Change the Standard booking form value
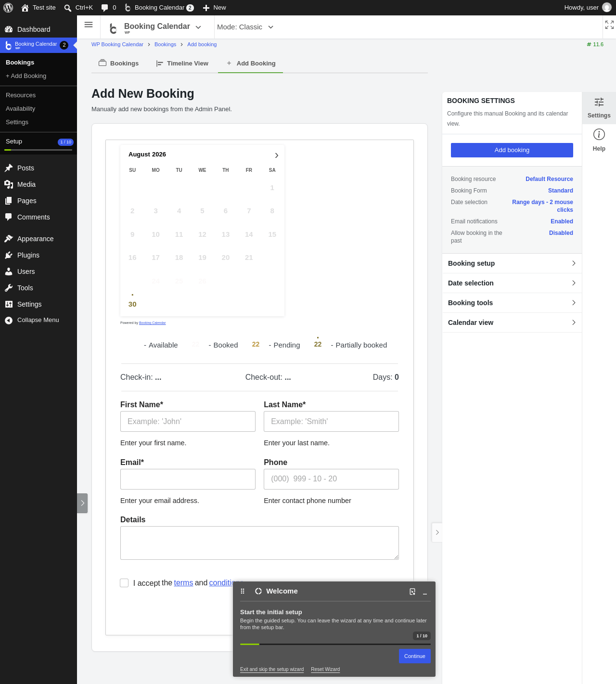616x684 pixels. tap(561, 191)
